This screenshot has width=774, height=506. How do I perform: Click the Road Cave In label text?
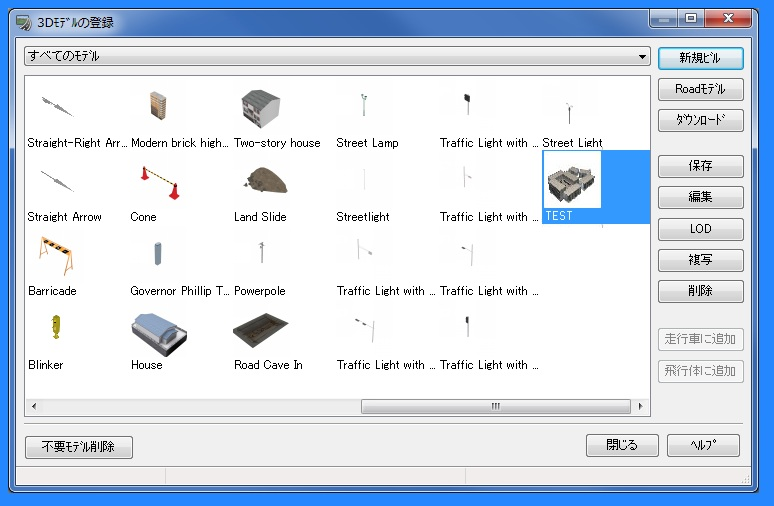coord(268,365)
